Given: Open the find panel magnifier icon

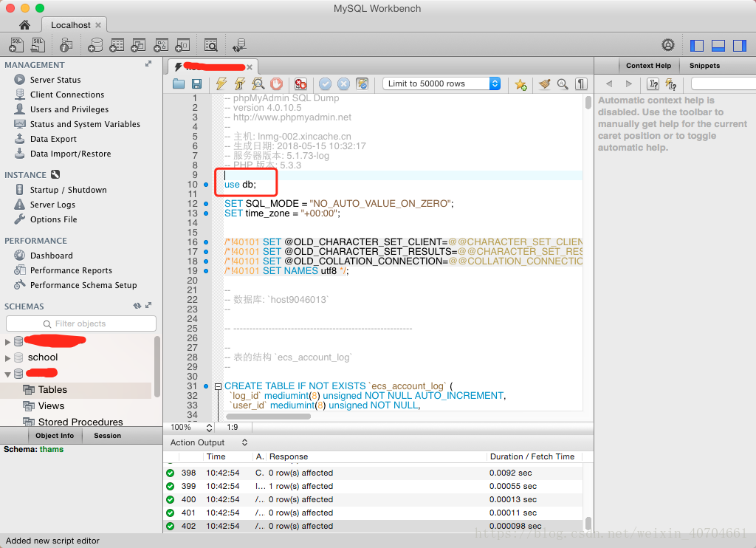Looking at the screenshot, I should pos(563,84).
